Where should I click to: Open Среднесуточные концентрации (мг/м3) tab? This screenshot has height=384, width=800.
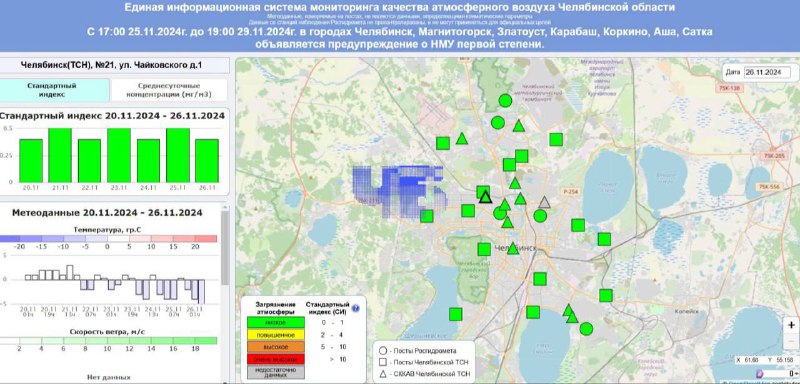click(x=169, y=90)
